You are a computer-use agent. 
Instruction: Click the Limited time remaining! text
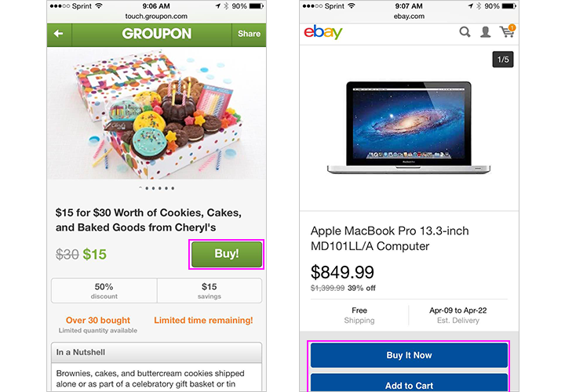[x=203, y=321]
